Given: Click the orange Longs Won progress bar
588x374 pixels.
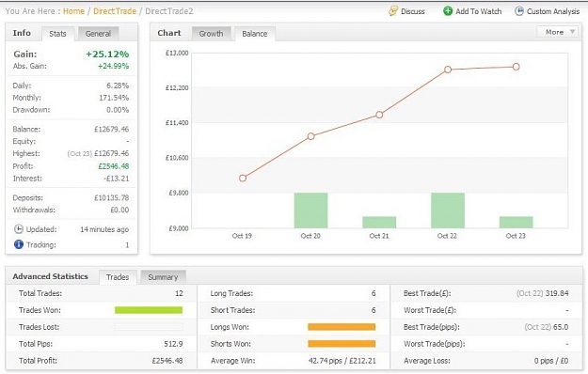Looking at the screenshot, I should [342, 327].
